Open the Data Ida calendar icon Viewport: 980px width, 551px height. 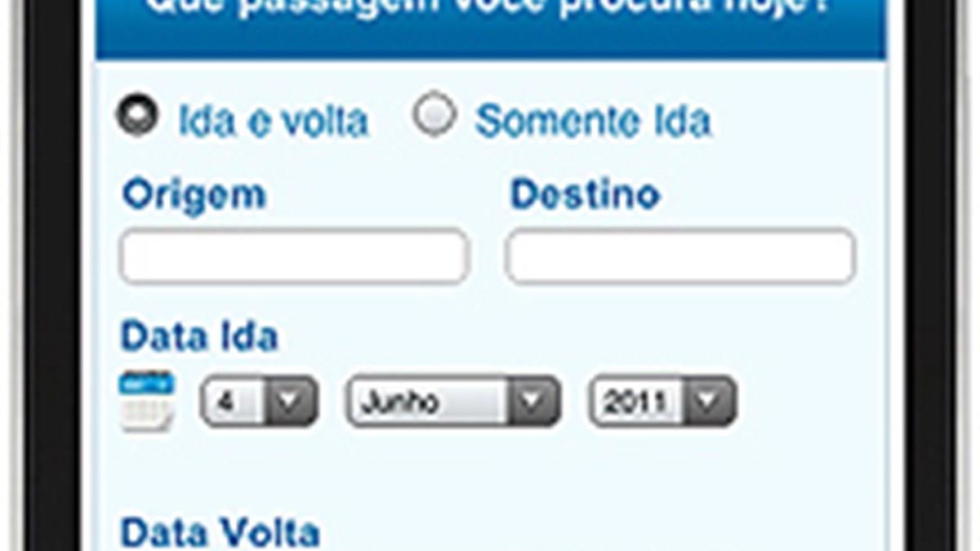click(x=146, y=401)
